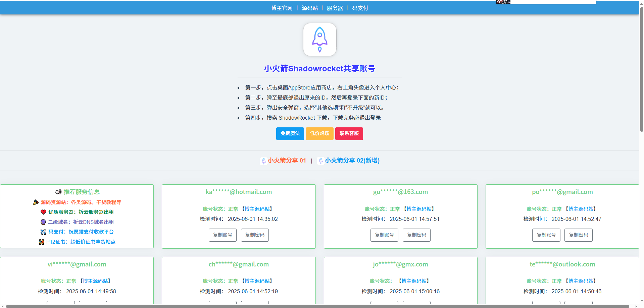This screenshot has width=644, height=308.
Task: Open 二级域名：折云DNS域名出租 link
Action: click(81, 222)
